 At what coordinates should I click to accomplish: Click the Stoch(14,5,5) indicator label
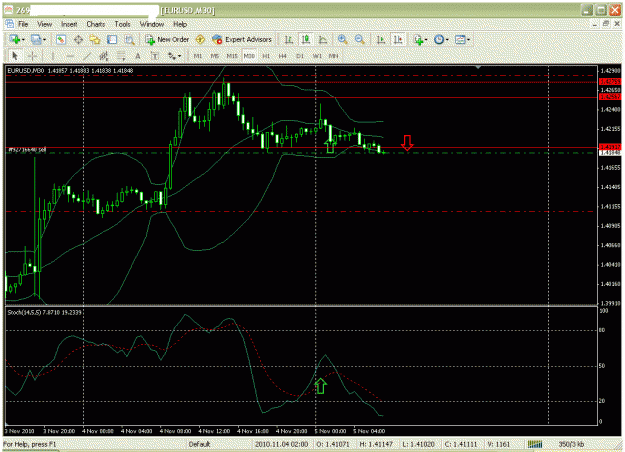tap(44, 312)
